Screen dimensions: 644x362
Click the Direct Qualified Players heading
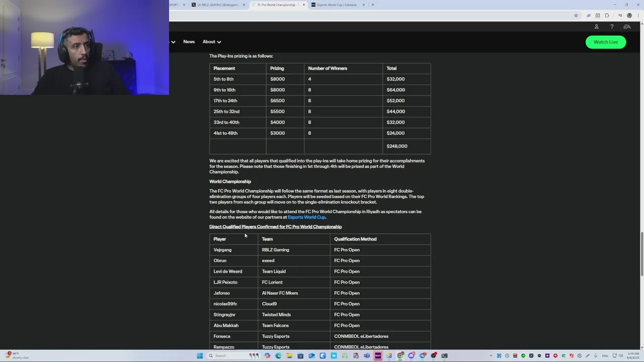tap(276, 227)
